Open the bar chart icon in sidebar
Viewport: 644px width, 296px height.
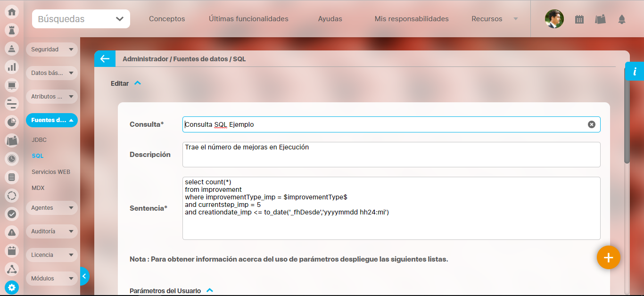[x=12, y=67]
